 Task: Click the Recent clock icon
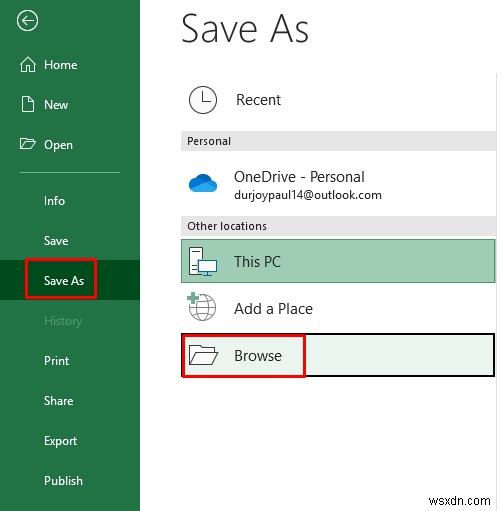(x=203, y=100)
